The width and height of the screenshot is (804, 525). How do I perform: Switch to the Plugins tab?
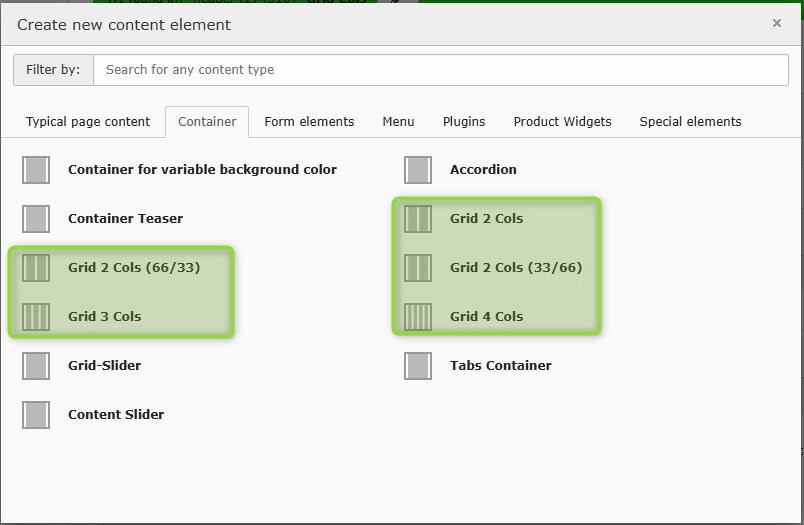click(464, 122)
